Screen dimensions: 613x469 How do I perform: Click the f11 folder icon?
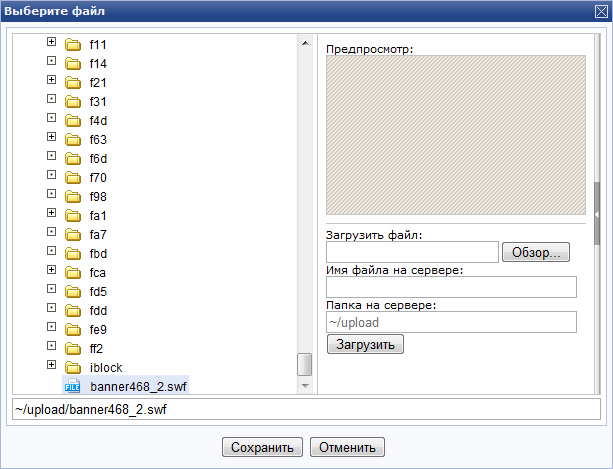[73, 45]
